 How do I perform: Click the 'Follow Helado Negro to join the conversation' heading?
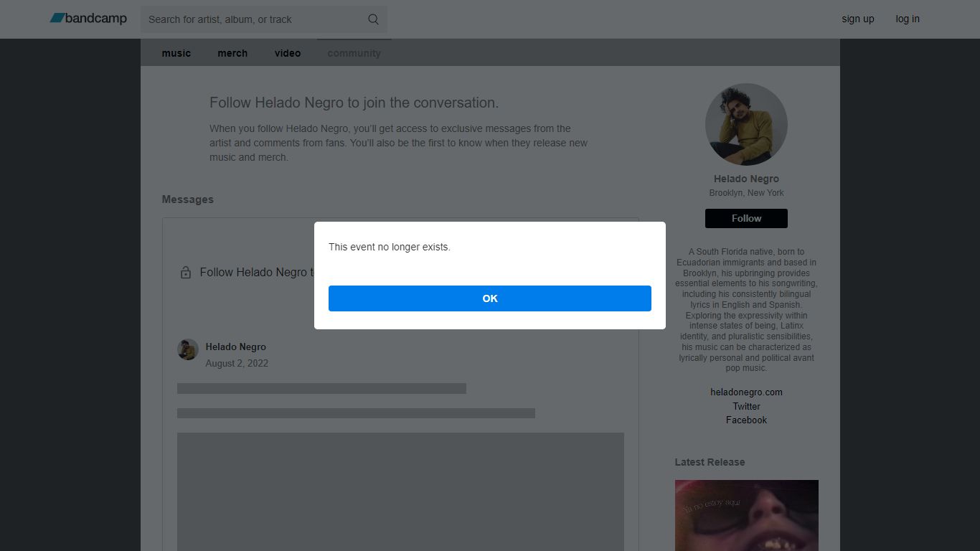(354, 103)
